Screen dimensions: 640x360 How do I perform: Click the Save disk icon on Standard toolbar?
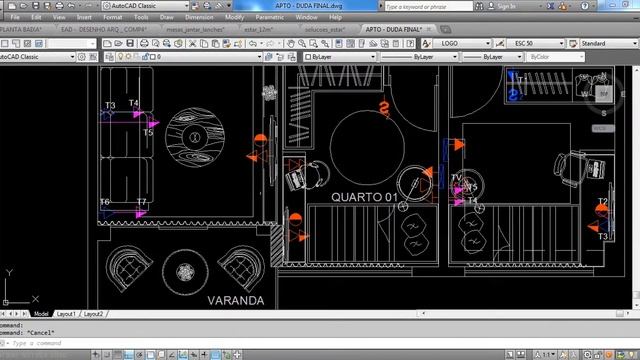(x=130, y=43)
